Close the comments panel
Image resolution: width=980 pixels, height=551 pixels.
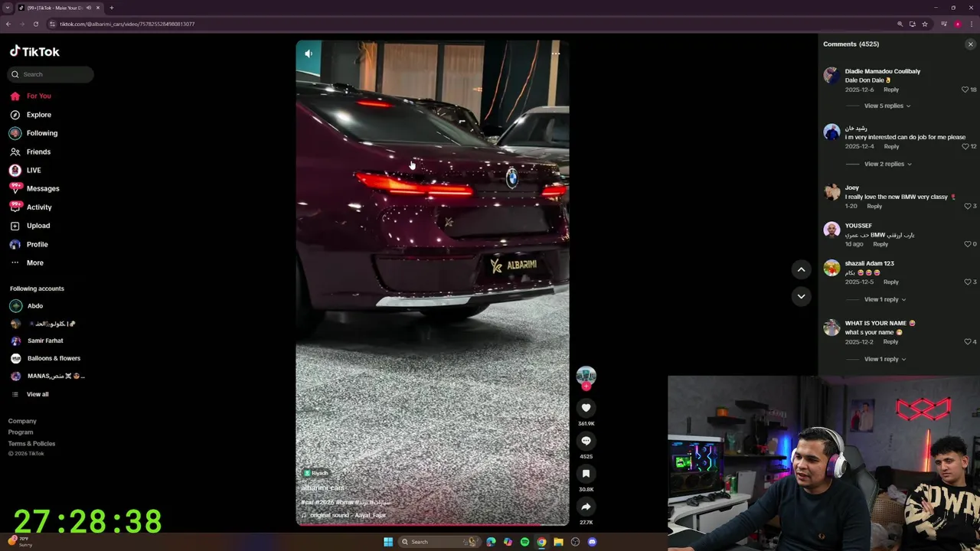(970, 44)
